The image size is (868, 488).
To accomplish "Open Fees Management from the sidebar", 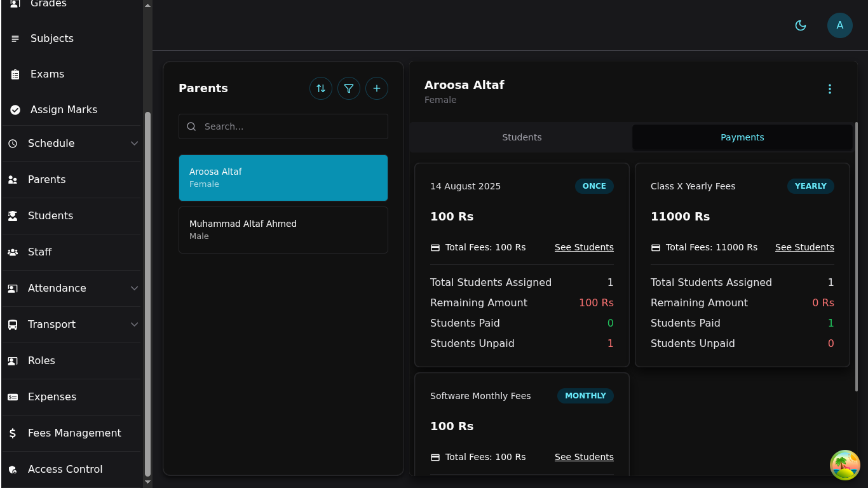I will pos(74,433).
